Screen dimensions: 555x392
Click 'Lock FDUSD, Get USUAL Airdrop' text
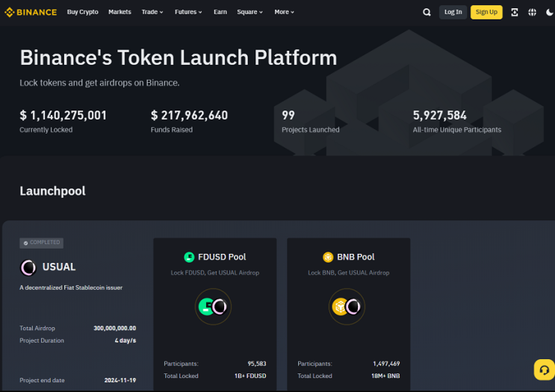tap(215, 273)
